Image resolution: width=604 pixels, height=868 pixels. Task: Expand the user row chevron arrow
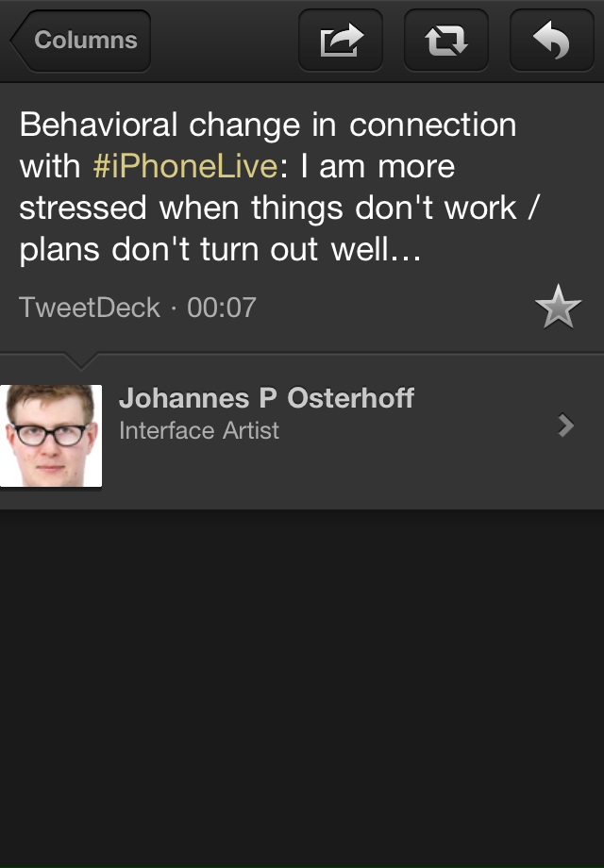click(x=566, y=426)
